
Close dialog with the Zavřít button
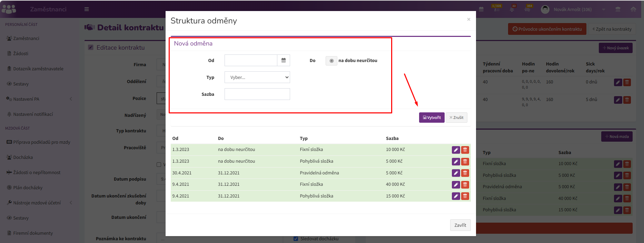tap(460, 225)
